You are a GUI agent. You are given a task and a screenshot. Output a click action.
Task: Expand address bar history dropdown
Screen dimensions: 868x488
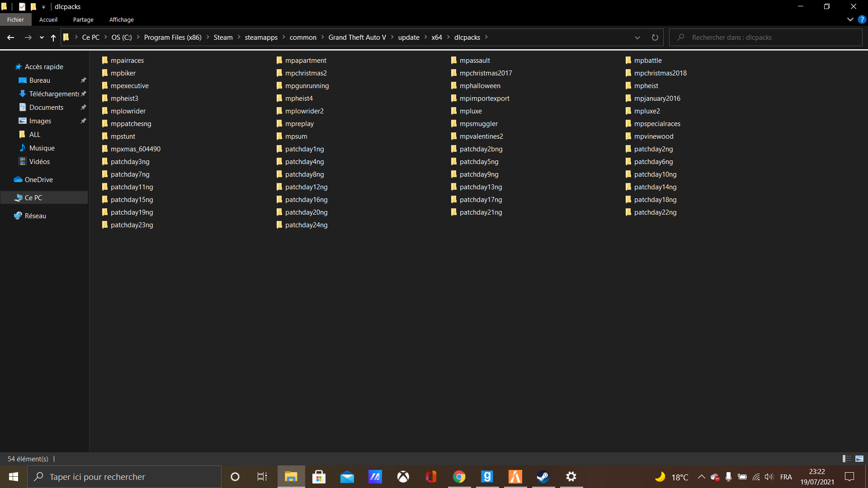637,38
